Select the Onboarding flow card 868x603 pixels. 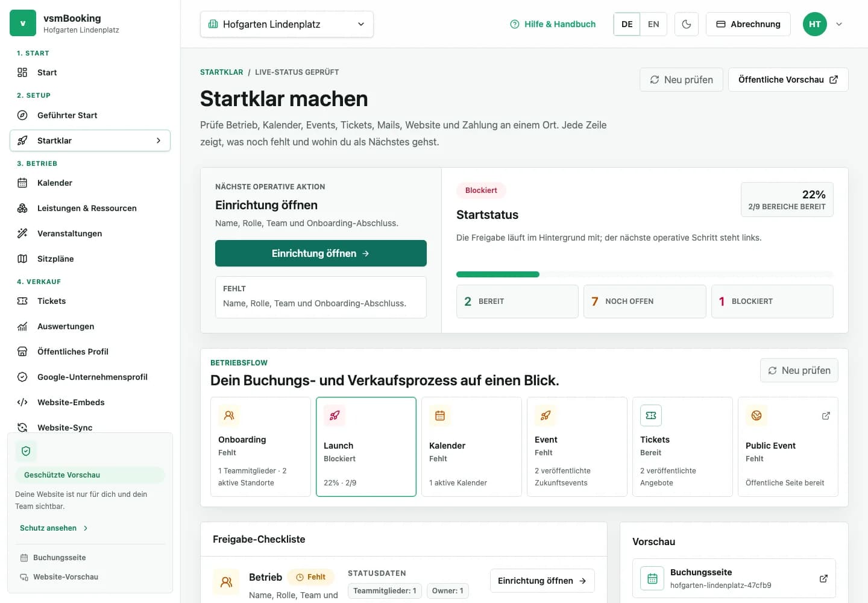[260, 447]
